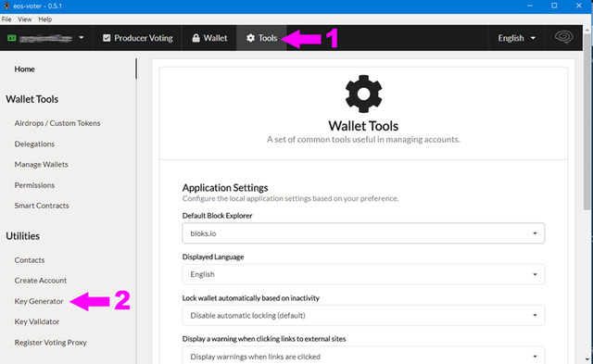Maximize the eos-voter window
Image resolution: width=593 pixels, height=364 pixels.
[554, 6]
